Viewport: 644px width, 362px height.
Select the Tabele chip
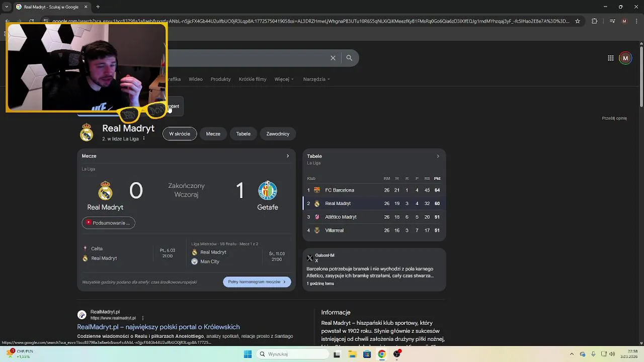[x=244, y=134]
